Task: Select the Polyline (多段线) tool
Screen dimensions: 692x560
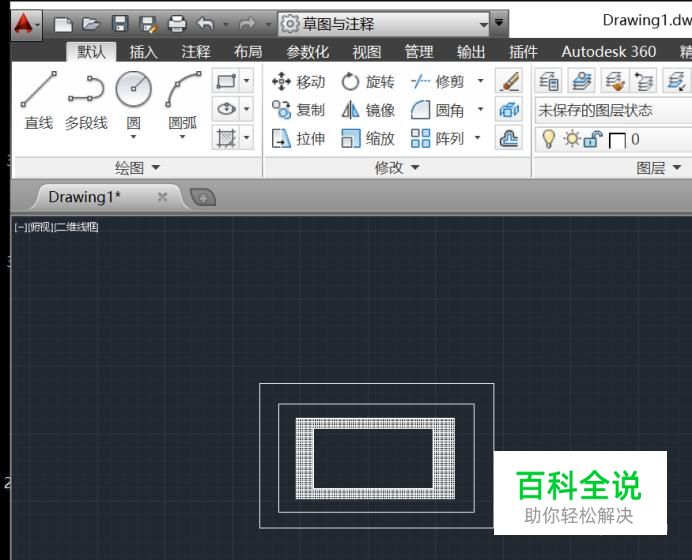Action: tap(86, 102)
